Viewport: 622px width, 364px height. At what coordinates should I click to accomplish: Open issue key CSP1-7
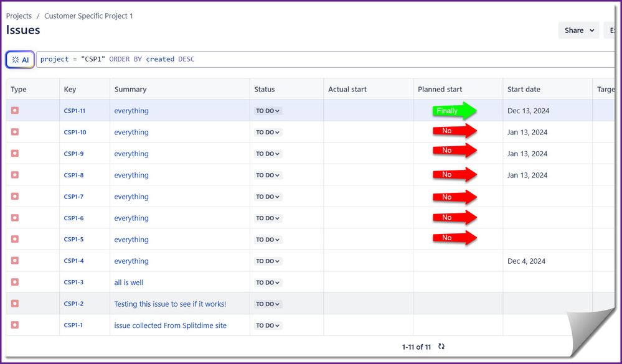74,197
